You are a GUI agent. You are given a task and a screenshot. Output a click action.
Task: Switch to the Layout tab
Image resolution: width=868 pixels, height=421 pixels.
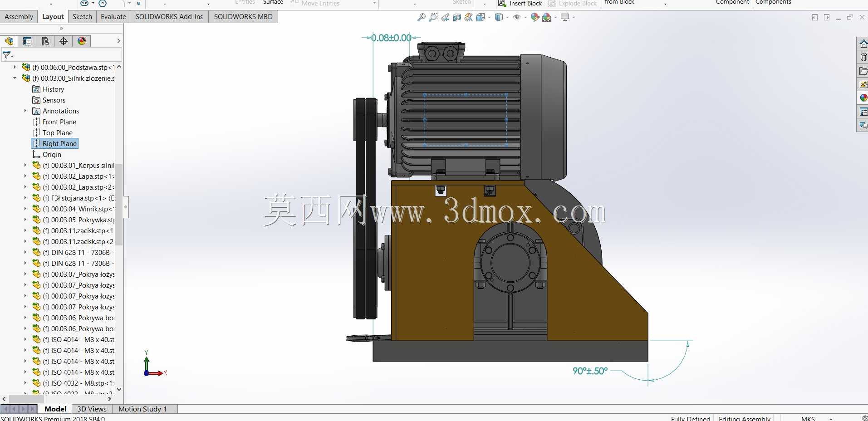point(53,17)
